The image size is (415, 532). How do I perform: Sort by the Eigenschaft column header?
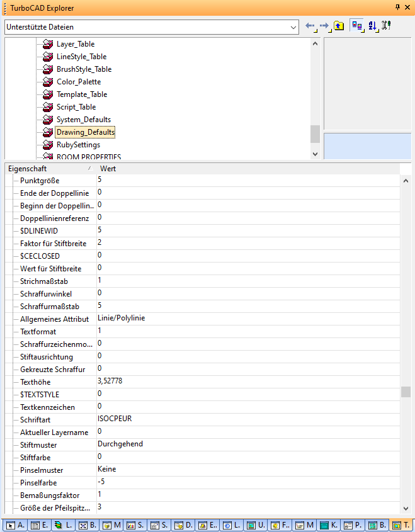[50, 169]
